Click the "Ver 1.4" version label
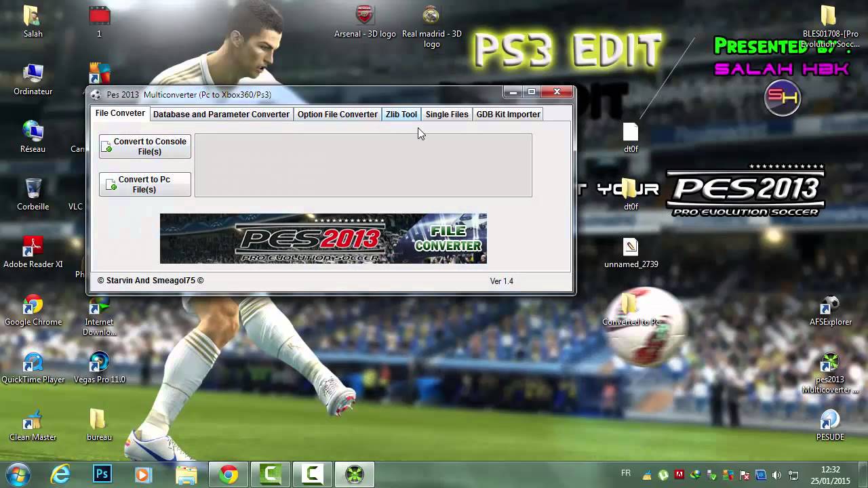 (x=502, y=281)
